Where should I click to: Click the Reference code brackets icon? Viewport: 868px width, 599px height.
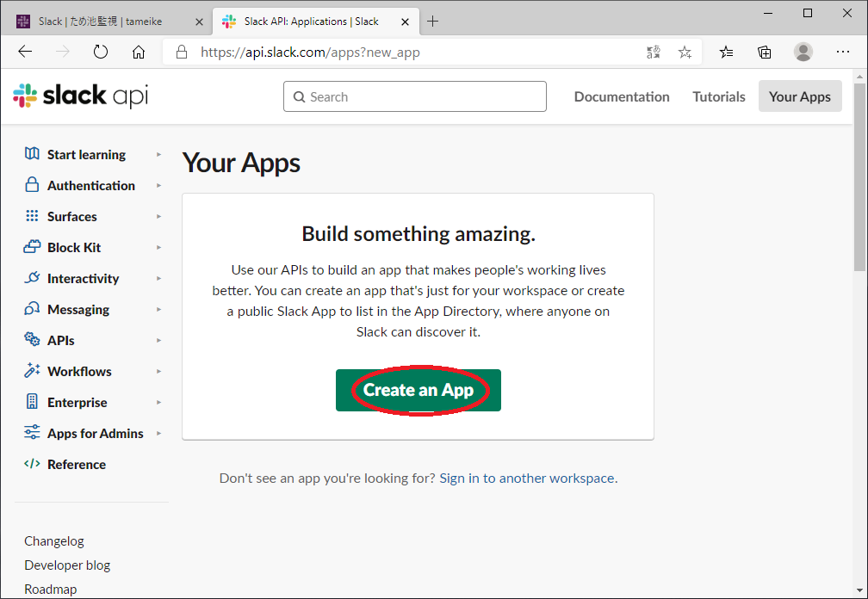(32, 464)
